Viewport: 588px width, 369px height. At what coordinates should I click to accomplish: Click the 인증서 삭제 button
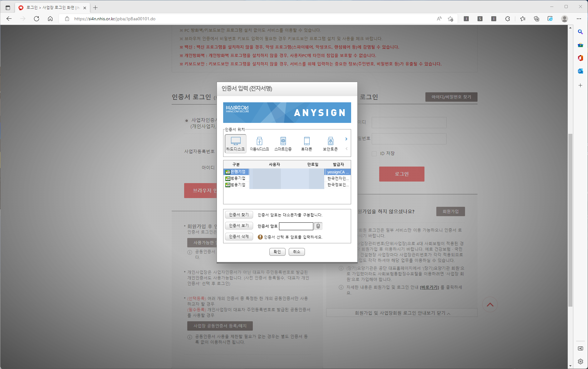(x=239, y=237)
